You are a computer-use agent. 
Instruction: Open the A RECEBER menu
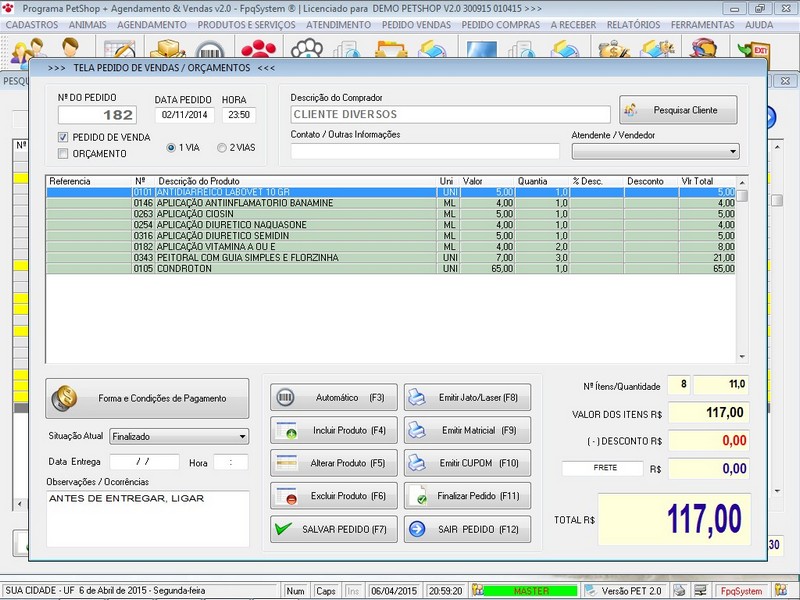tap(573, 24)
